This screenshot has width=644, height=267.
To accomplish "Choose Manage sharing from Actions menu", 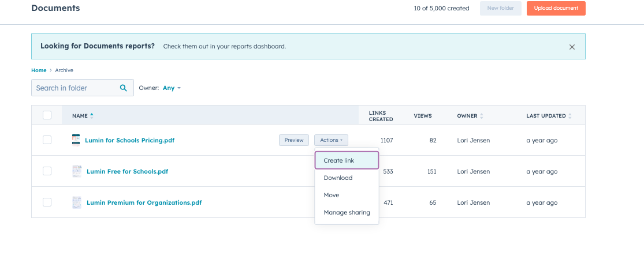I will point(347,212).
